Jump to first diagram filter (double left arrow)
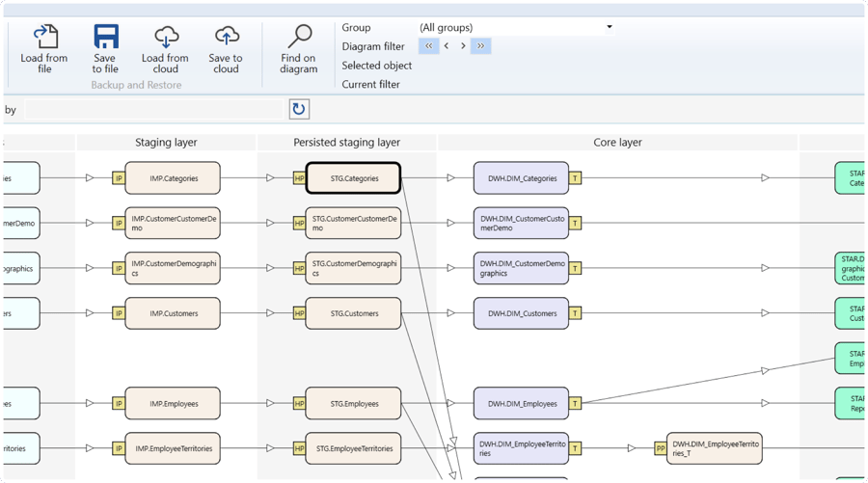This screenshot has height=483, width=868. [428, 46]
